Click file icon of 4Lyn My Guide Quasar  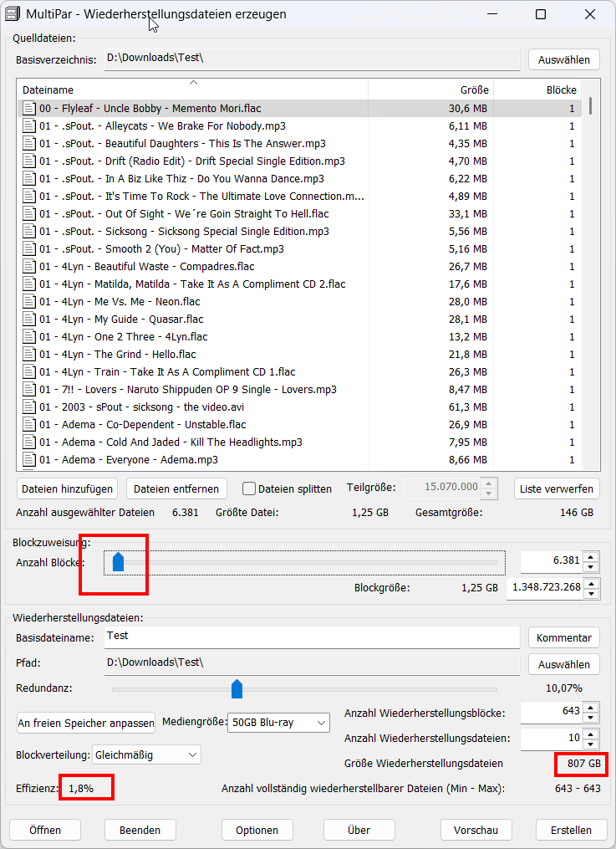[29, 319]
